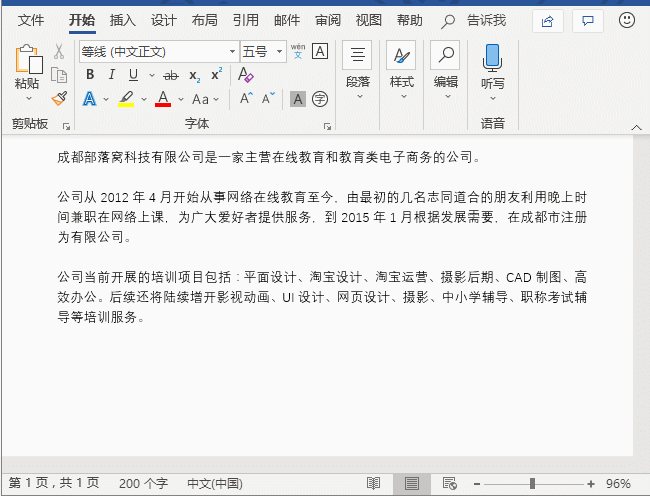Expand the Styles (样式) gallery dropdown
Screen dimensions: 650x496
click(x=402, y=97)
